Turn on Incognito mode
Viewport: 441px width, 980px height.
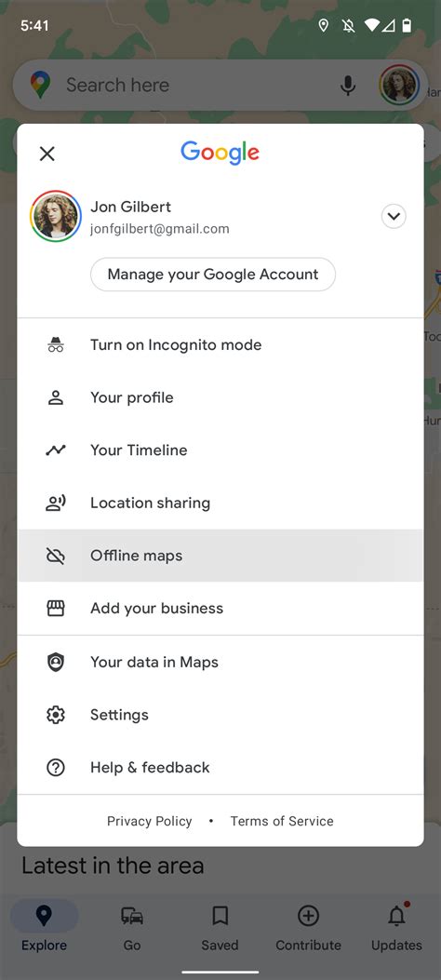pyautogui.click(x=220, y=345)
